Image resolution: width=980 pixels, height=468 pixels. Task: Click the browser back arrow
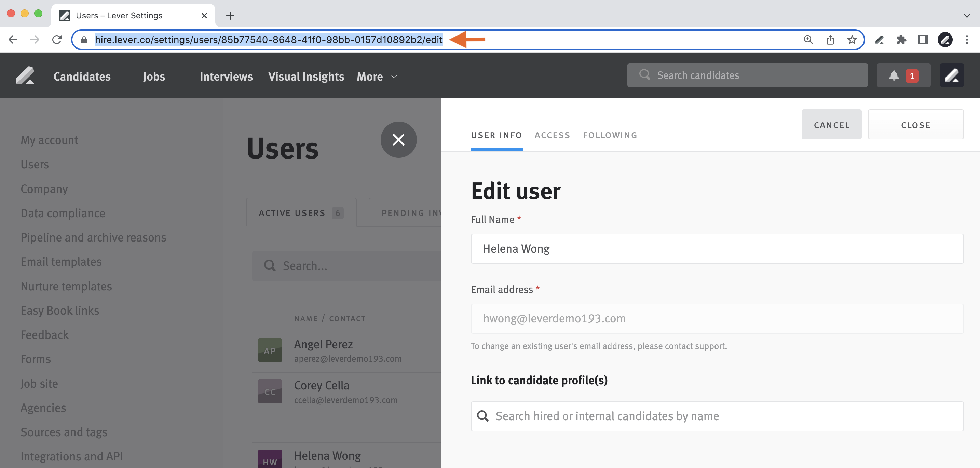click(13, 40)
